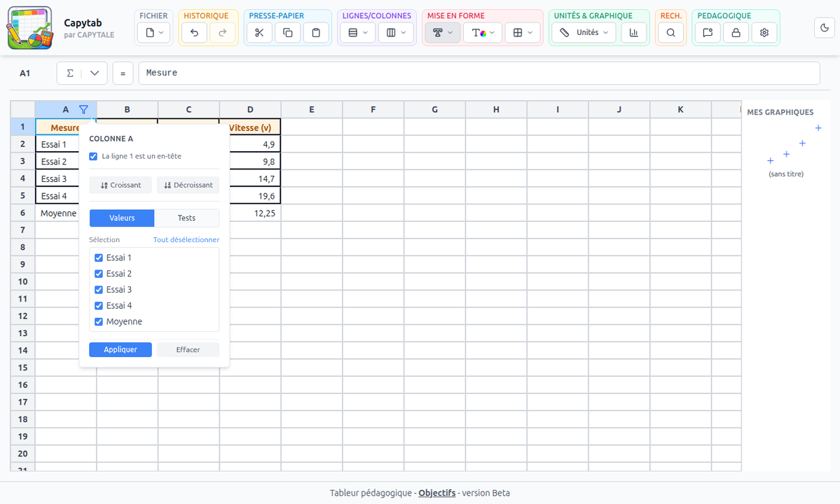
Task: Click the select-all corner cell
Action: [22, 109]
